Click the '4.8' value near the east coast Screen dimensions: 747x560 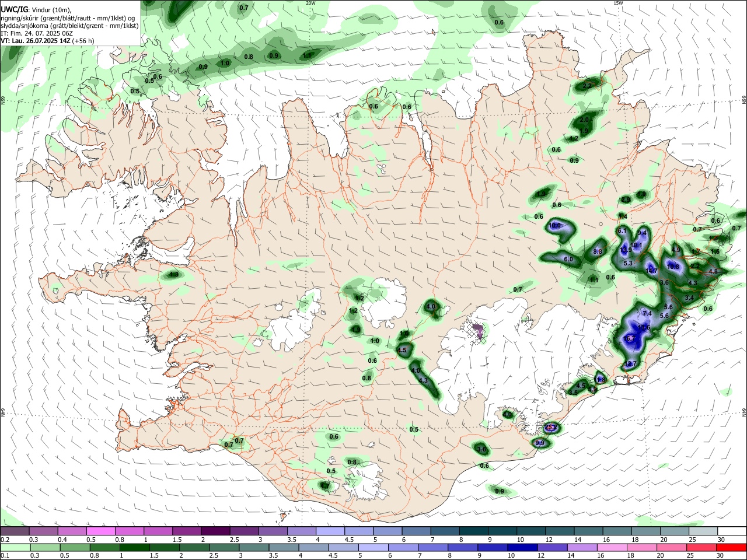pyautogui.click(x=713, y=271)
